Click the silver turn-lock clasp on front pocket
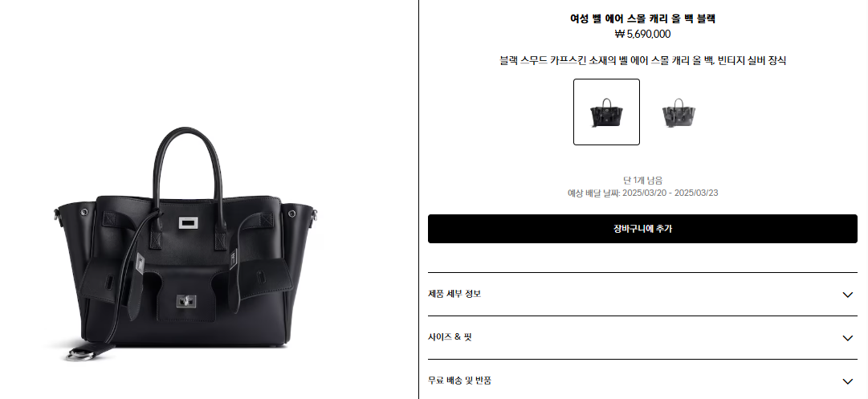The image size is (868, 399). click(186, 301)
